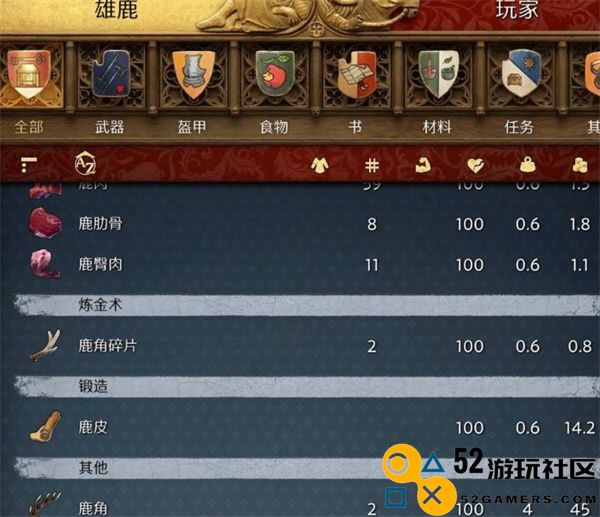Screen dimensions: 600x517
Task: Select the 全部 (All) chest shield icon
Action: click(x=29, y=73)
